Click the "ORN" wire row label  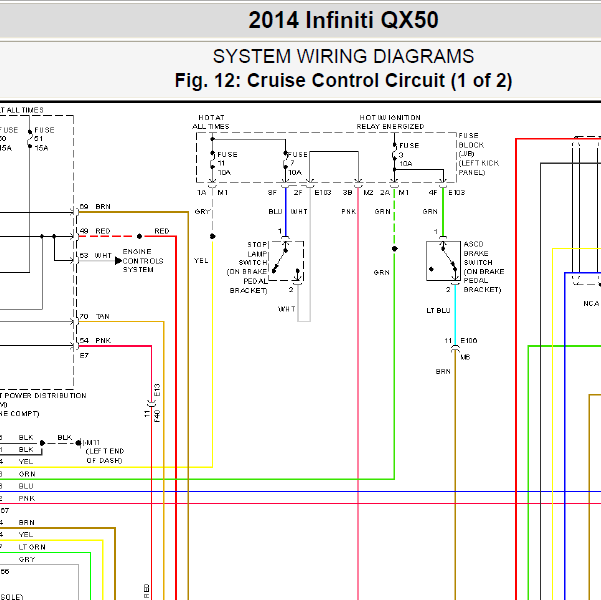pos(27,475)
